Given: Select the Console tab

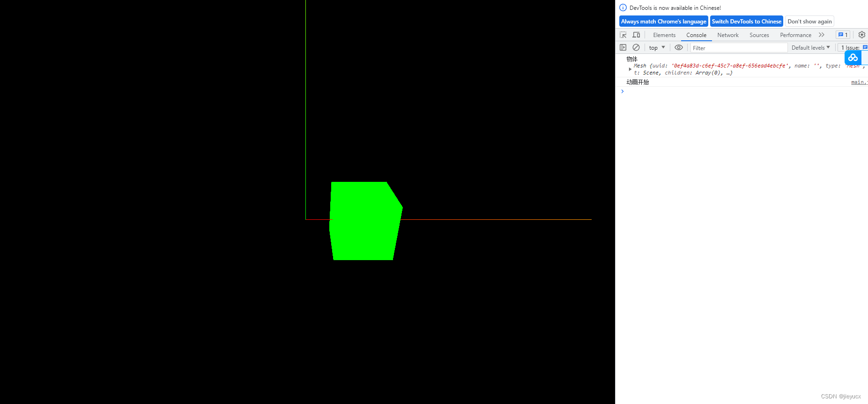Looking at the screenshot, I should (697, 35).
